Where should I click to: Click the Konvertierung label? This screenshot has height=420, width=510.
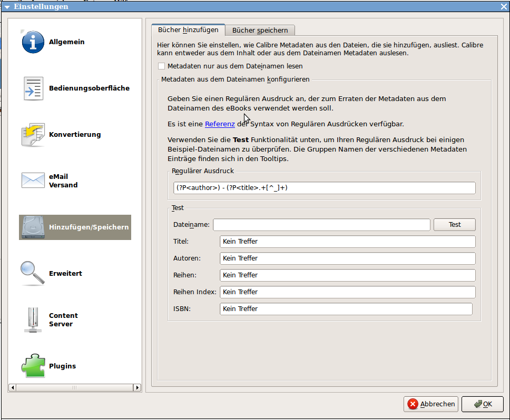click(x=75, y=135)
